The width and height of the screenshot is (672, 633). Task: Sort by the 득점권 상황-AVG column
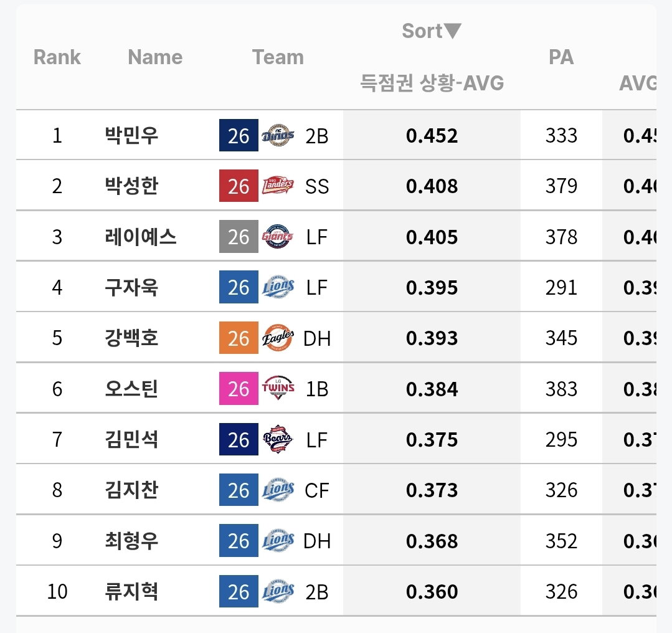[432, 83]
